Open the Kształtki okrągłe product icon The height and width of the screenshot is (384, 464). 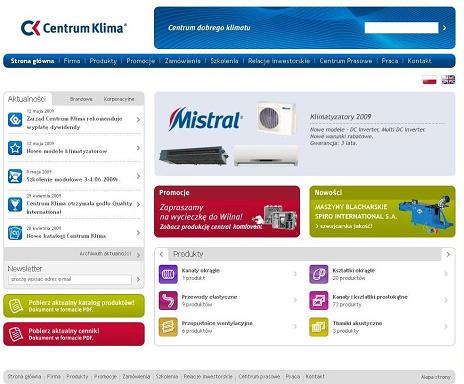(319, 274)
